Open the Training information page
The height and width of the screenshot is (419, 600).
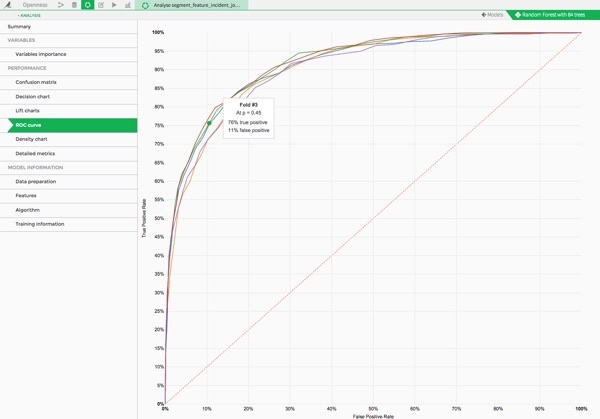pos(68,224)
